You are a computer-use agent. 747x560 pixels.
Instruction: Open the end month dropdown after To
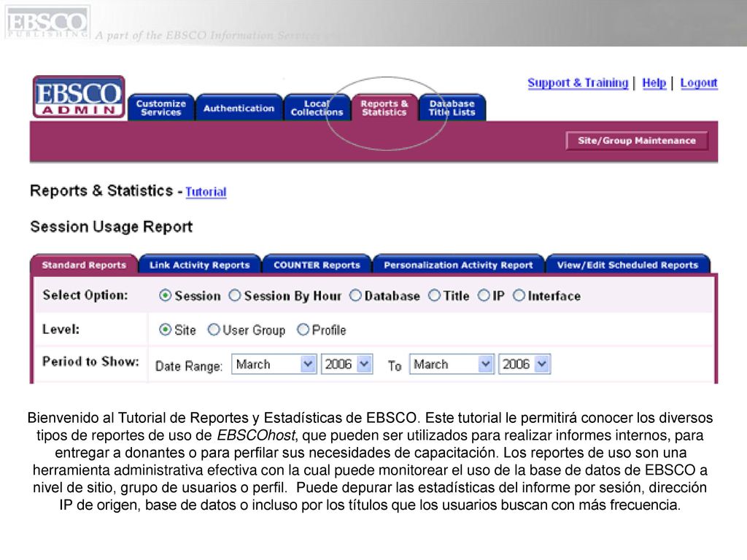(x=452, y=365)
